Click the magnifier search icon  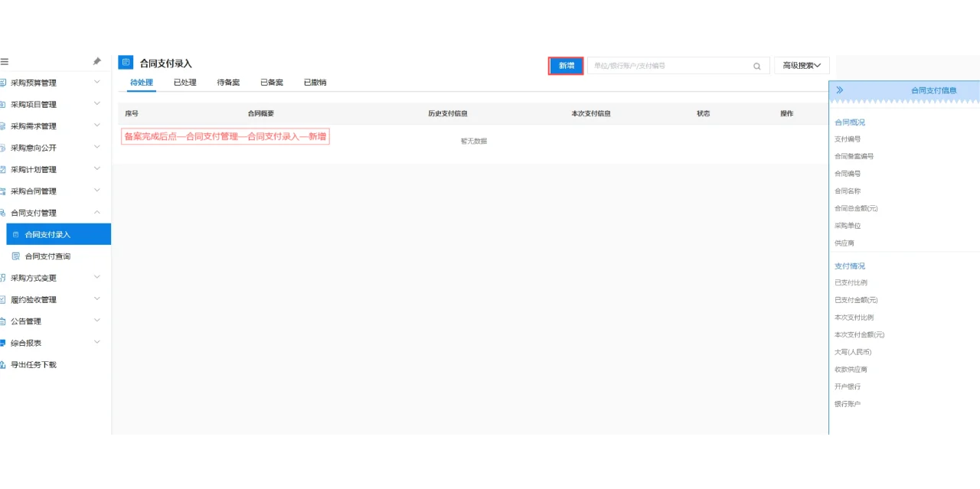click(x=757, y=66)
